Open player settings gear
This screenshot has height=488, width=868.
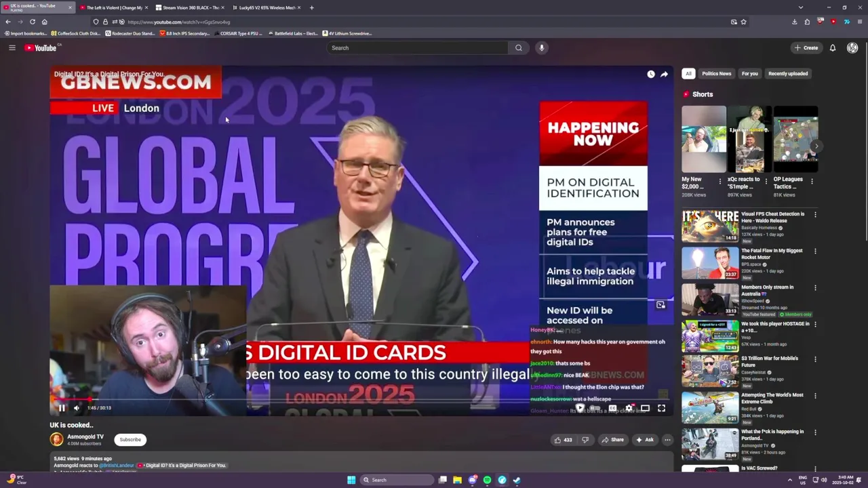point(629,408)
